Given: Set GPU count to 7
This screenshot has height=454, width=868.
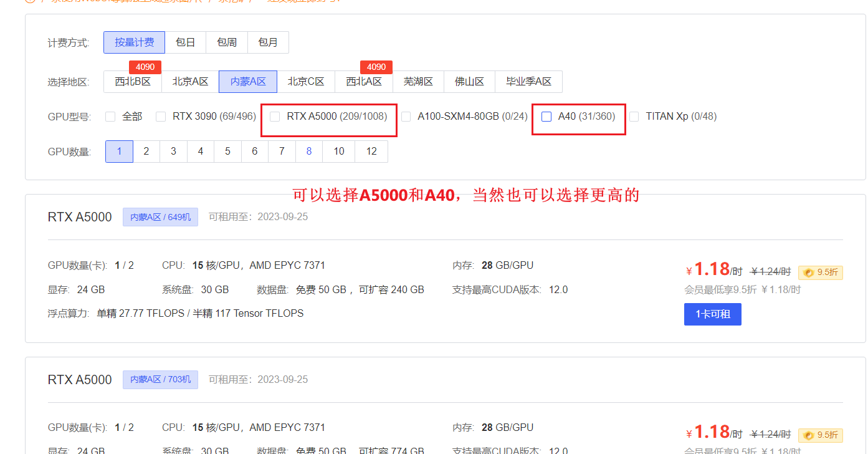Looking at the screenshot, I should point(282,152).
